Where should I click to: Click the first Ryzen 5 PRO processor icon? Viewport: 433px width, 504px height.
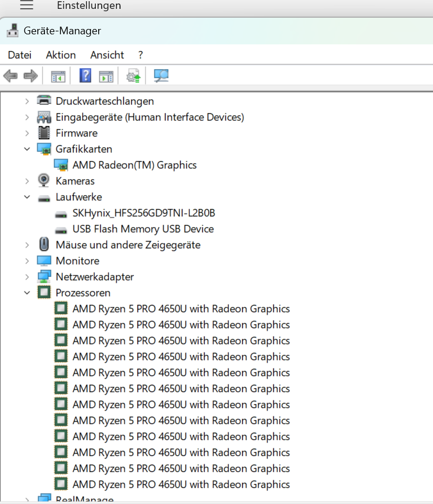tap(61, 308)
